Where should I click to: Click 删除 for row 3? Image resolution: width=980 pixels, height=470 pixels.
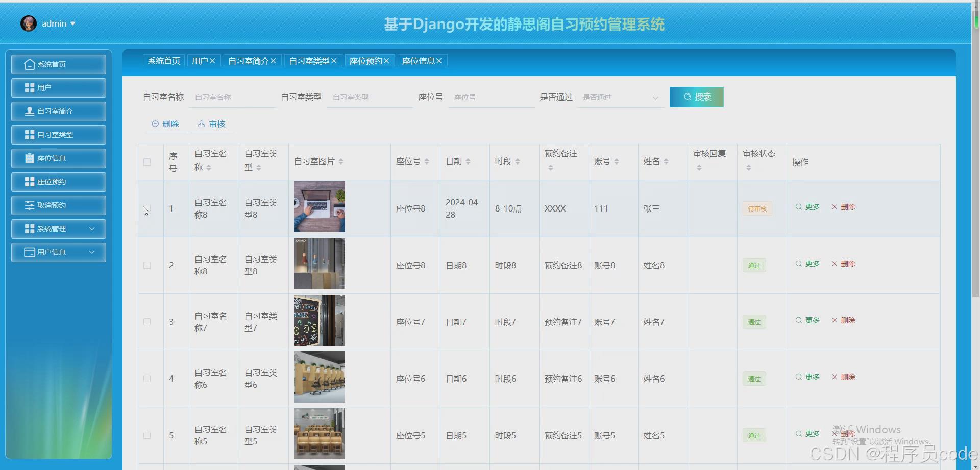click(x=843, y=320)
